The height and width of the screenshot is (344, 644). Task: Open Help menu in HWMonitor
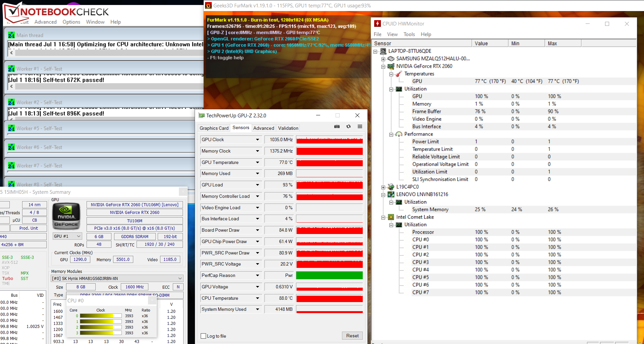pyautogui.click(x=426, y=34)
